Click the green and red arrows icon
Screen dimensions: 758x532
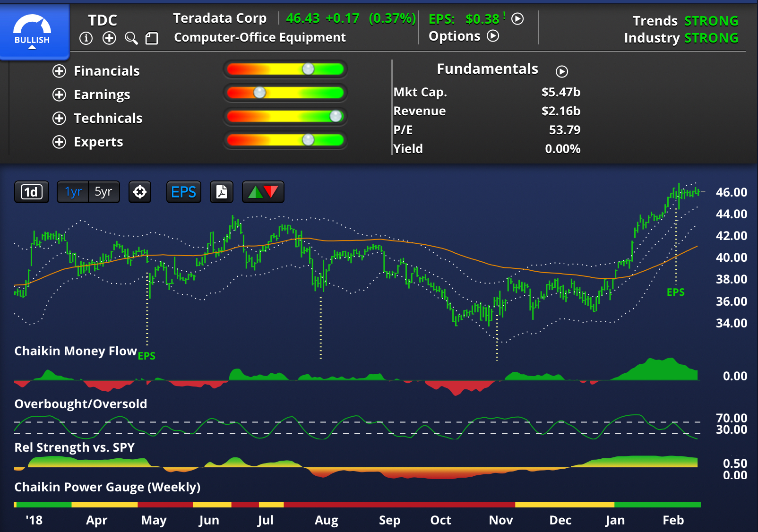point(263,192)
